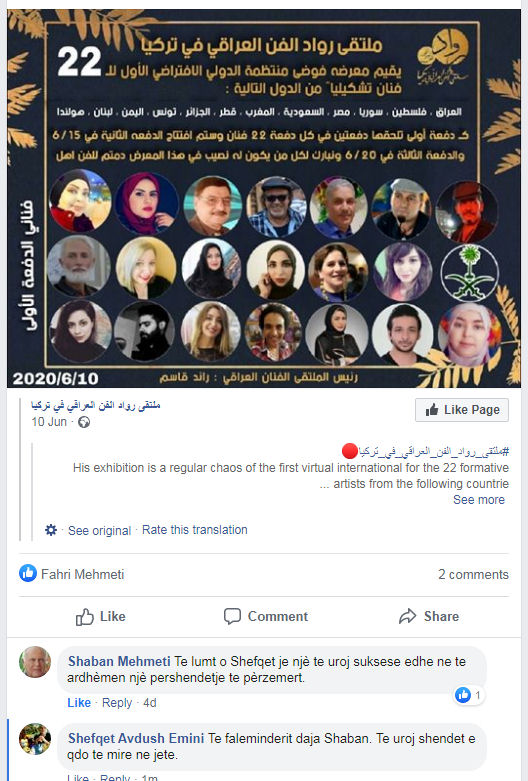Click See original translation link
The image size is (528, 781).
point(99,530)
